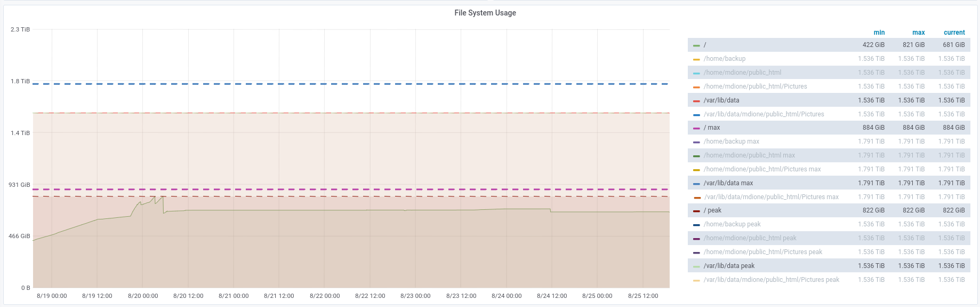Sort the legend by the min column
Viewport: 980px width, 307px height.
coord(879,33)
